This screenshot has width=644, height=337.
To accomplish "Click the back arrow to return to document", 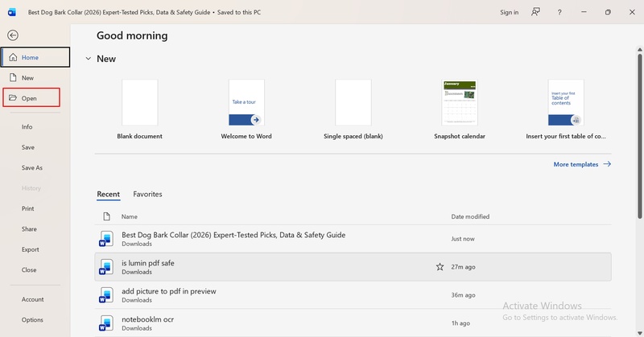I will coord(13,35).
